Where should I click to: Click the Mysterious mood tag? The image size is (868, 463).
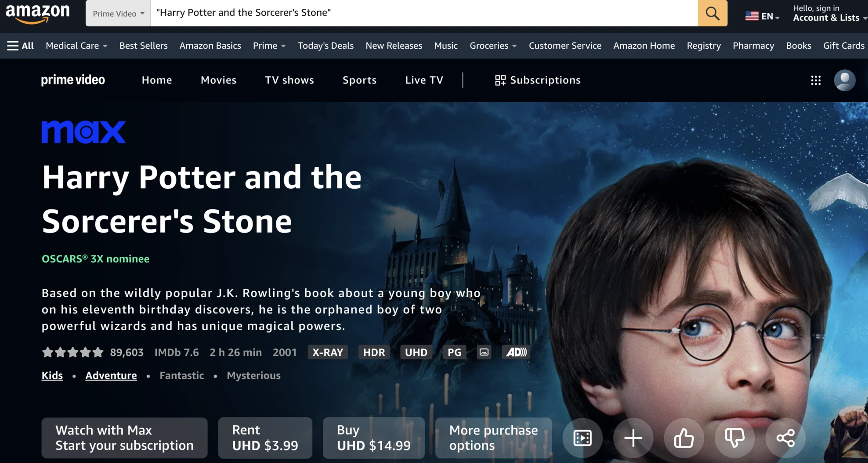[253, 376]
